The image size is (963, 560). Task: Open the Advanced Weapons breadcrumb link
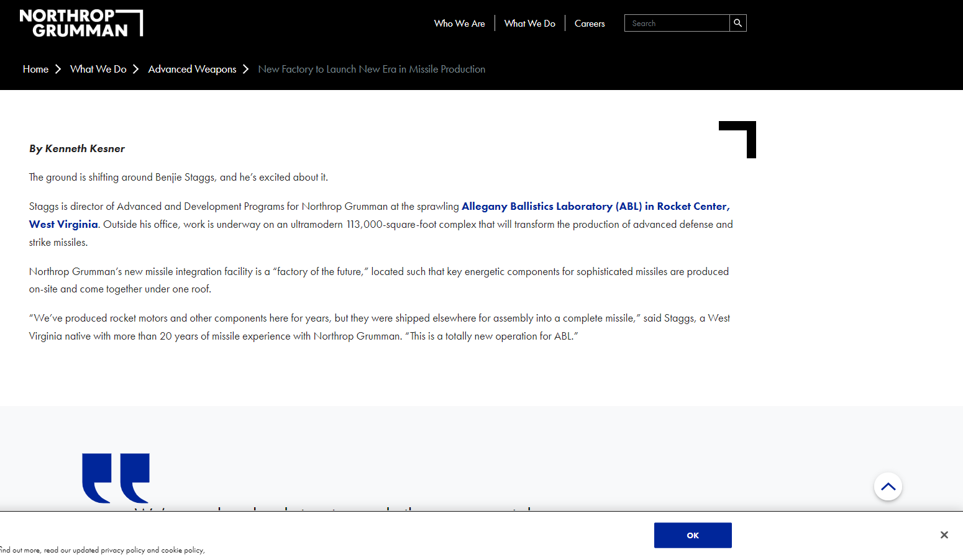pos(192,69)
